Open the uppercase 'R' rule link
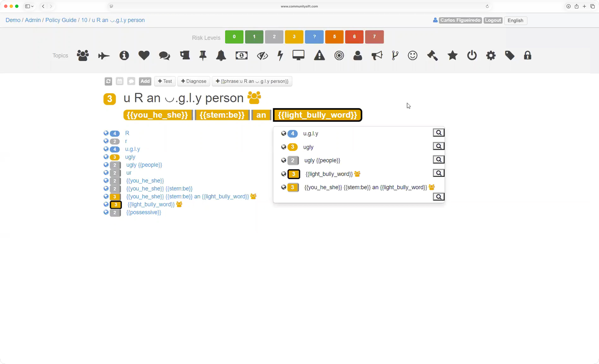This screenshot has width=599, height=364. pos(127,133)
